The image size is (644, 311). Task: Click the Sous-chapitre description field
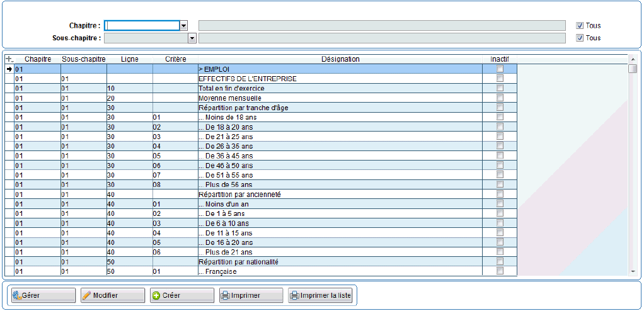[382, 38]
